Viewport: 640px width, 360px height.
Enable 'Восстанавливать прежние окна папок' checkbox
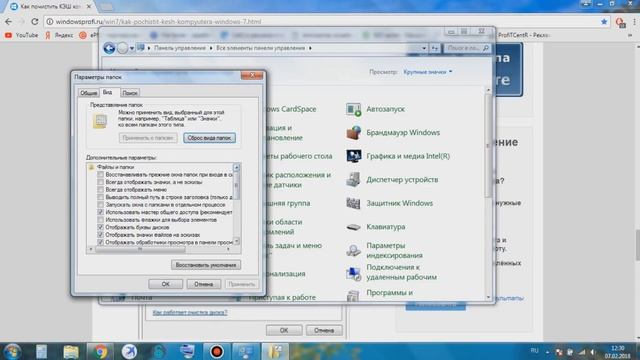(x=100, y=175)
